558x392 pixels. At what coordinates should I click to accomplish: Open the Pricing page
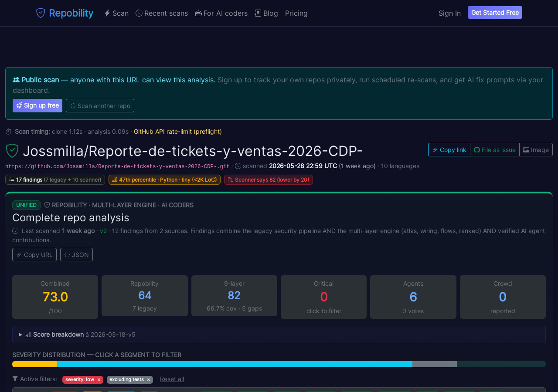click(x=296, y=13)
